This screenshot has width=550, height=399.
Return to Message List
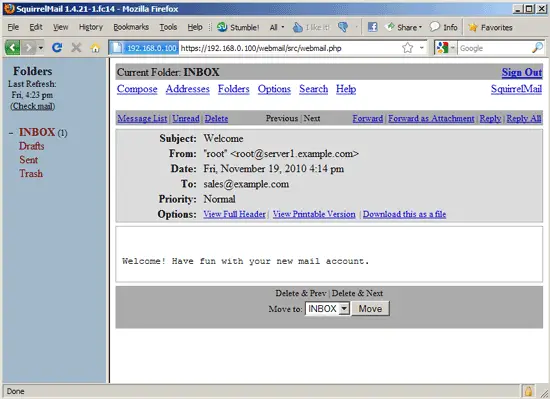click(142, 119)
